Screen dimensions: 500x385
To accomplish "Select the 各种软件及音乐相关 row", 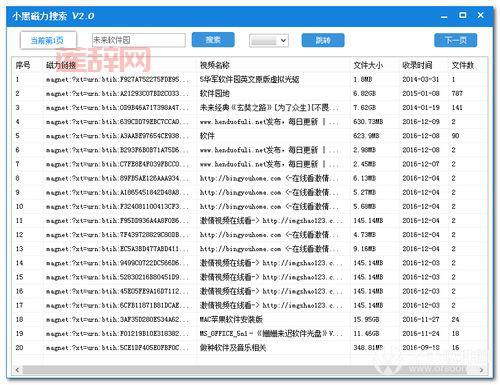I will coord(233,348).
